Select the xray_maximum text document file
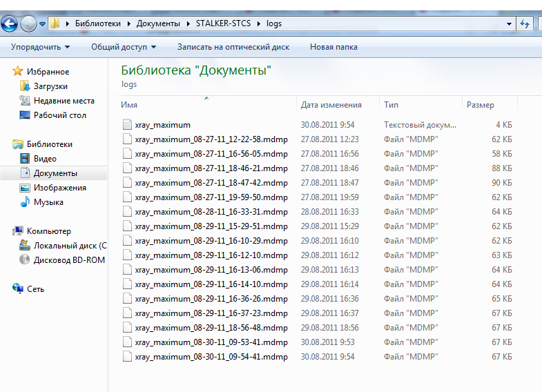This screenshot has width=542, height=392. (162, 125)
